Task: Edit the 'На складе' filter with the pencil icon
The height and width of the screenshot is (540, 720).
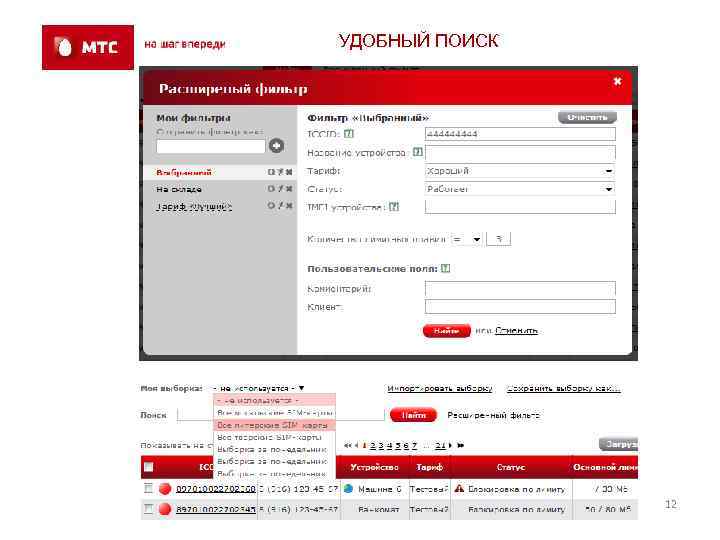Action: (281, 189)
